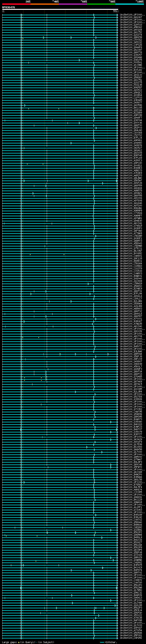Select hit UniRef100_P93135

point(131,85)
